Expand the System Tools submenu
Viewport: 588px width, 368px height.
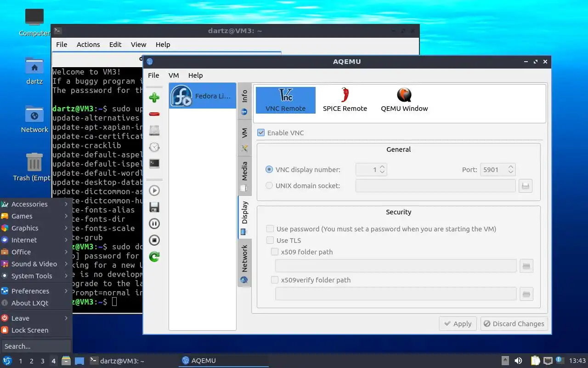coord(36,276)
